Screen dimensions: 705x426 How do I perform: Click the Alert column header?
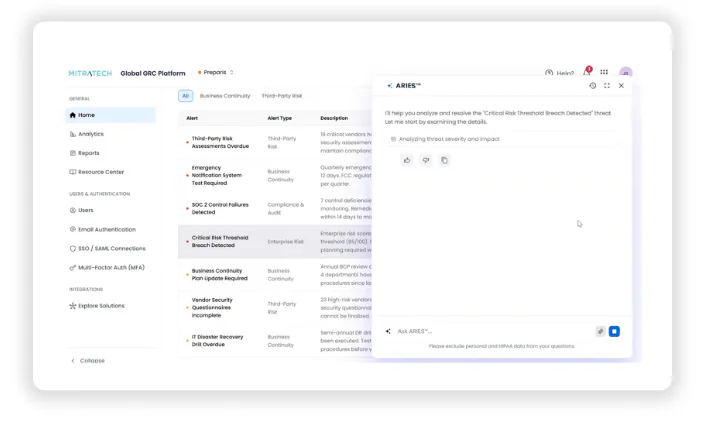point(192,118)
